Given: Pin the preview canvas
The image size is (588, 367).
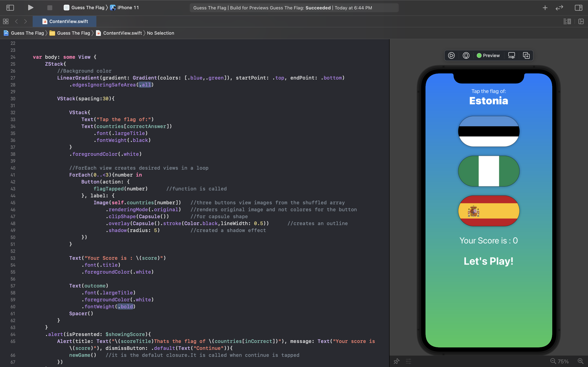Looking at the screenshot, I should click(x=396, y=361).
